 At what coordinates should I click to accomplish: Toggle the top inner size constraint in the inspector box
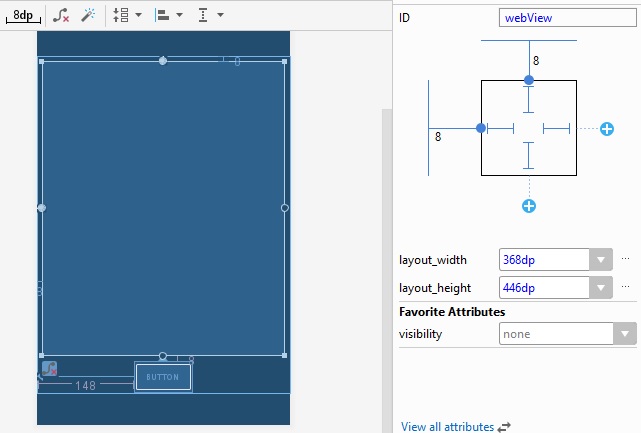(x=529, y=99)
